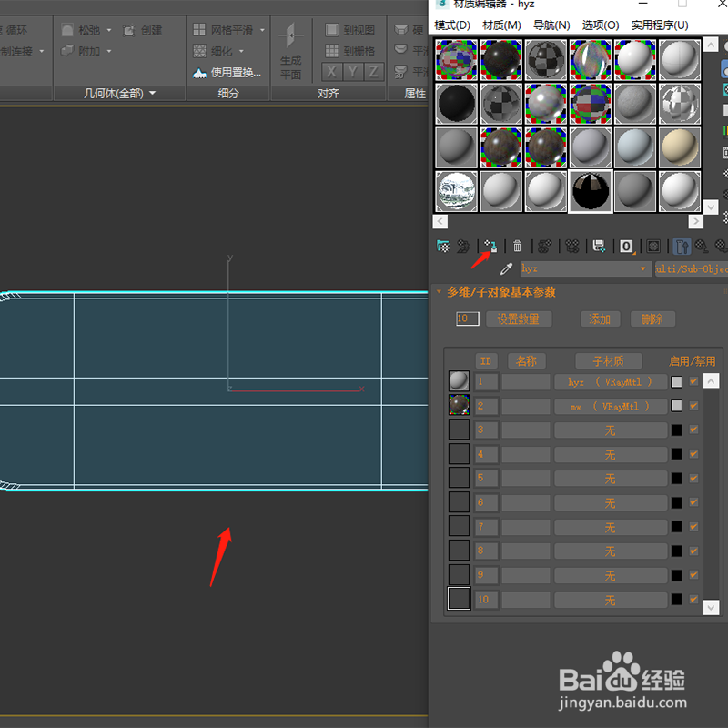
Task: Toggle enable checkbox for ID 4
Action: (x=693, y=453)
